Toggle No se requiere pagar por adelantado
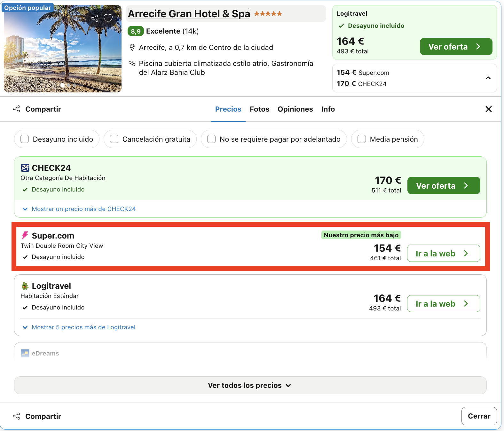Viewport: 504px width, 431px height. coord(211,139)
